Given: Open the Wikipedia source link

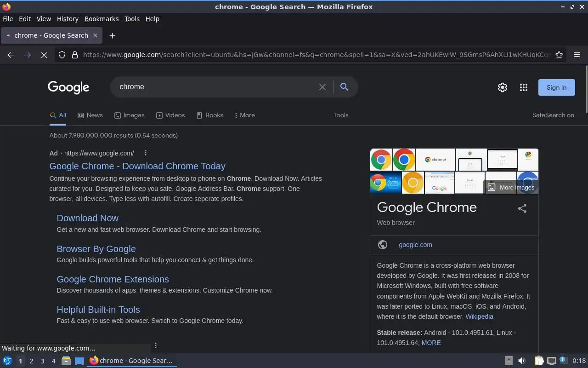Looking at the screenshot, I should 479,316.
